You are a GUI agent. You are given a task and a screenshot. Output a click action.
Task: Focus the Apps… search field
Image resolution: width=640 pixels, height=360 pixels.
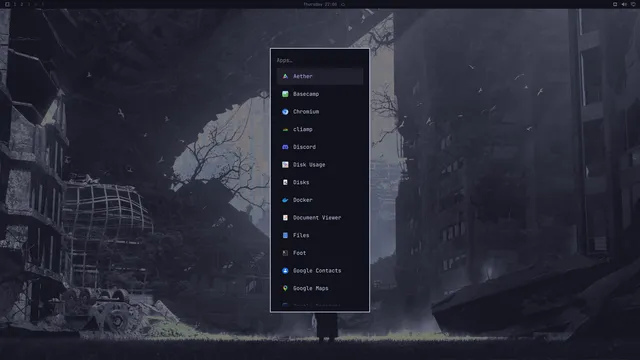pyautogui.click(x=320, y=60)
